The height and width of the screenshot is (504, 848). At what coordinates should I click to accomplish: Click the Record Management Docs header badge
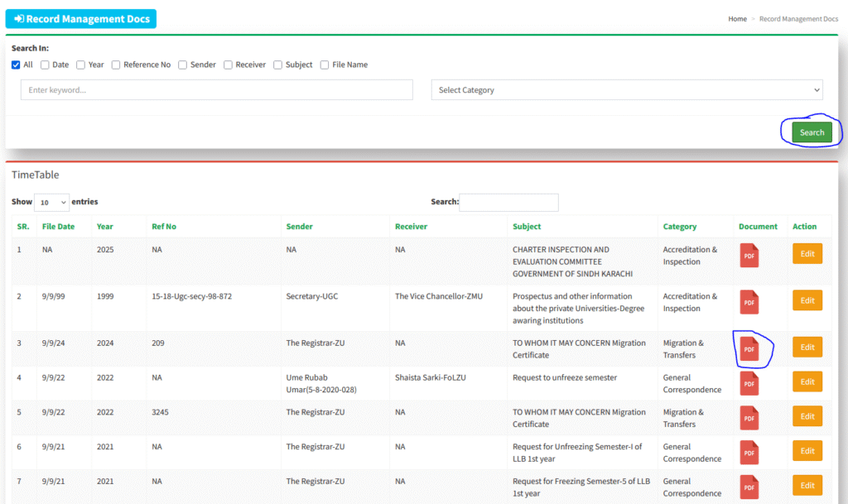pyautogui.click(x=81, y=19)
